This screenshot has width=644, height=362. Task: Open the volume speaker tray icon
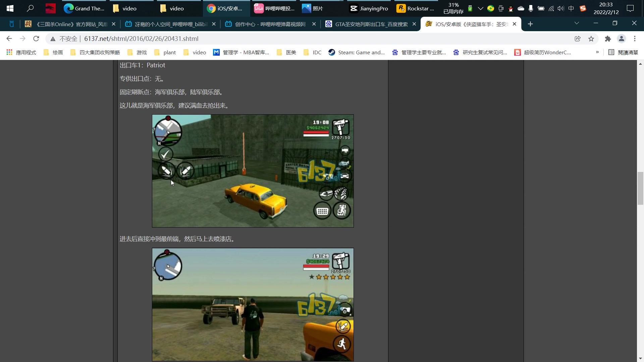pos(561,8)
